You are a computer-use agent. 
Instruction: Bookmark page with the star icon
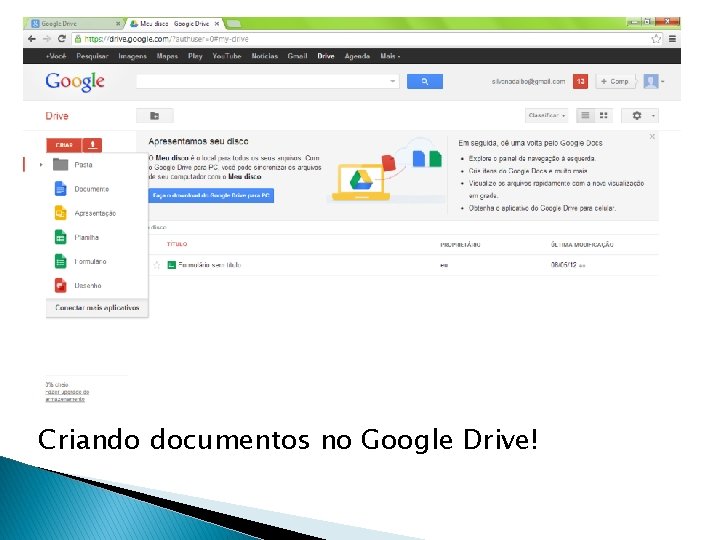[656, 39]
